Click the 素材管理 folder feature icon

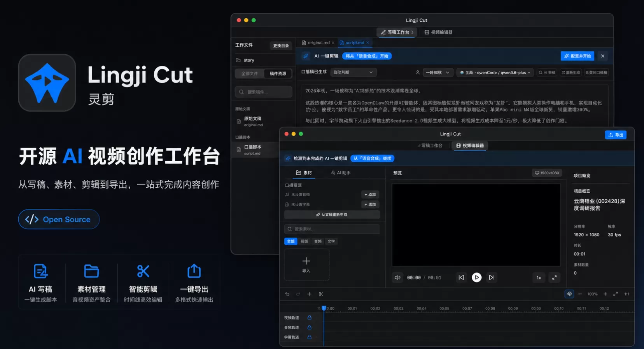coord(91,271)
